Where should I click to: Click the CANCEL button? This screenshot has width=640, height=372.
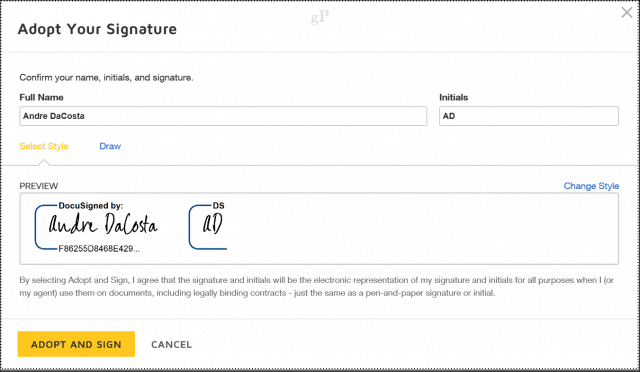click(x=171, y=345)
